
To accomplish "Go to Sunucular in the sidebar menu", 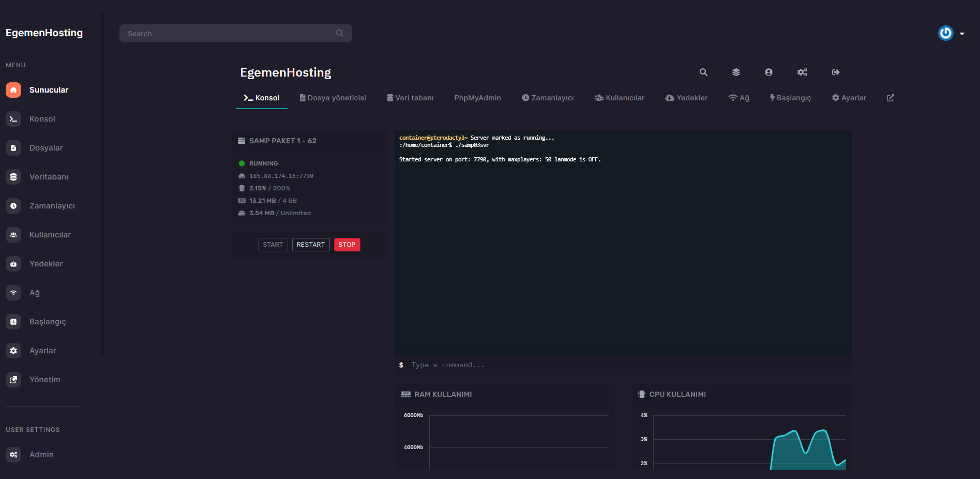I will click(x=49, y=90).
